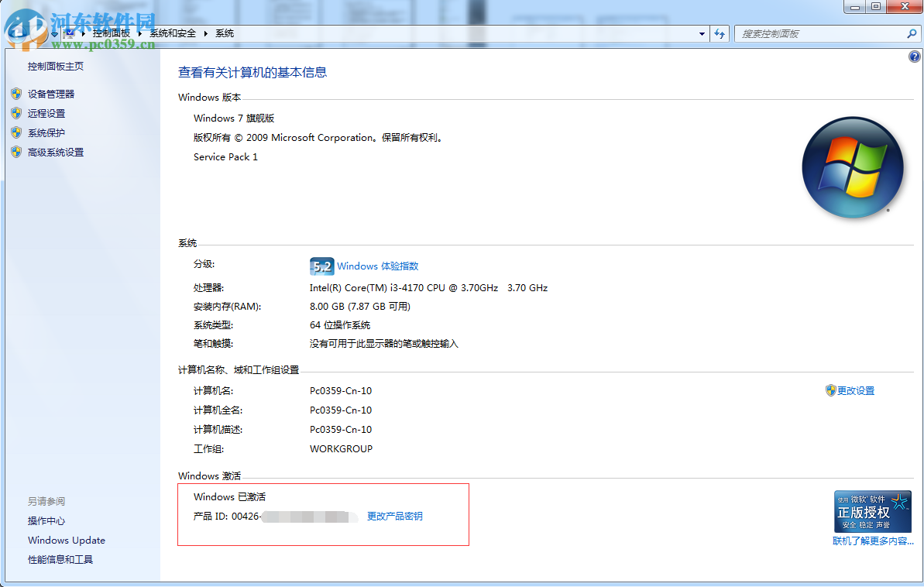
Task: Click the search magnifier in 搜索控制面板 box
Action: (911, 33)
